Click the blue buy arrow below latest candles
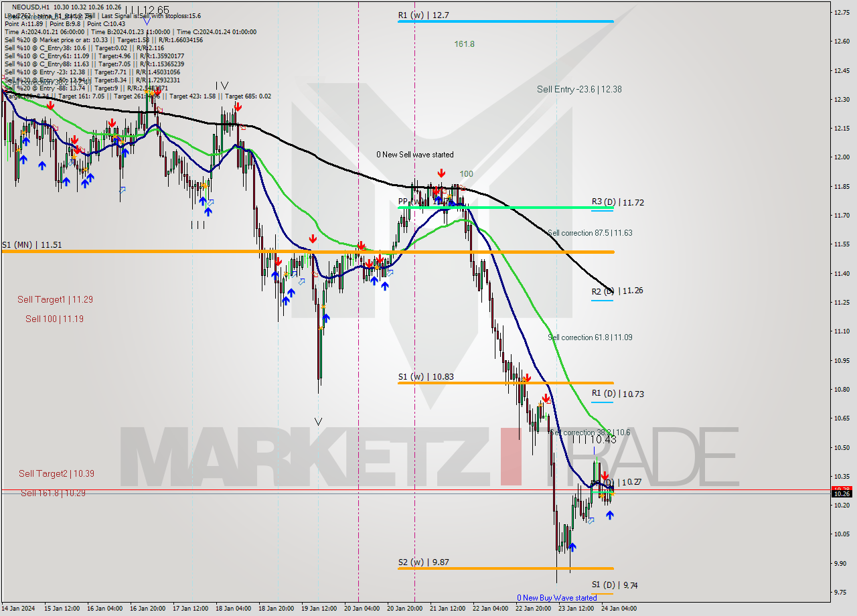This screenshot has width=857, height=616. pyautogui.click(x=610, y=515)
